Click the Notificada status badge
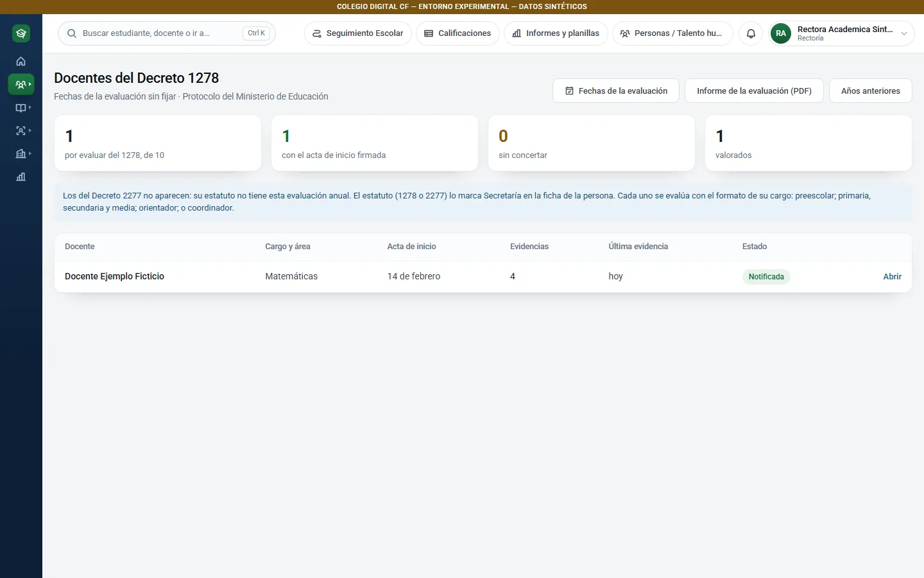The image size is (924, 578). pyautogui.click(x=766, y=277)
